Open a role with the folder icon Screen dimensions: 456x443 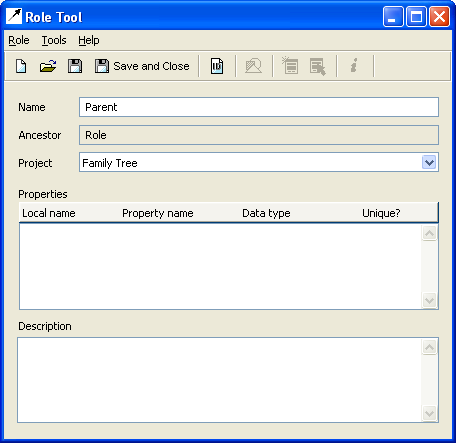[x=48, y=66]
